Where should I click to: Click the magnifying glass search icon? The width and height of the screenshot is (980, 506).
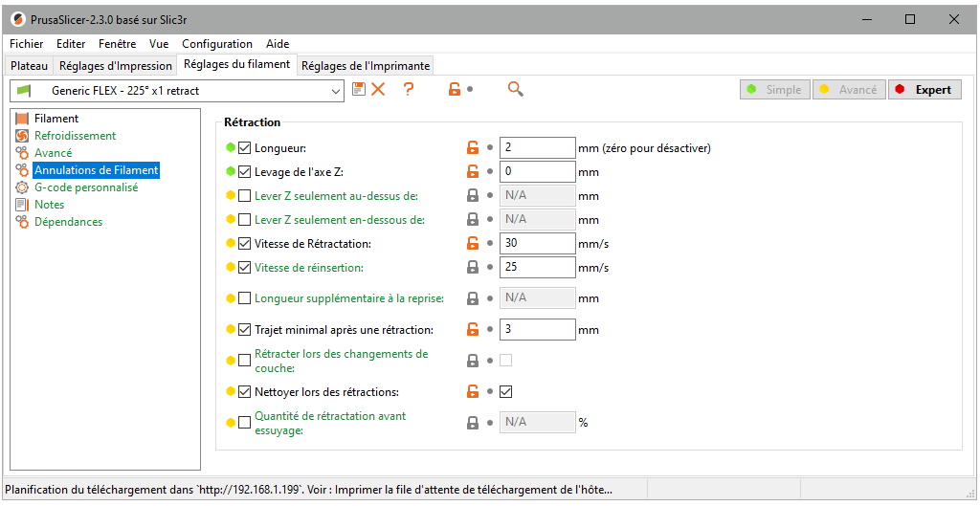click(516, 89)
